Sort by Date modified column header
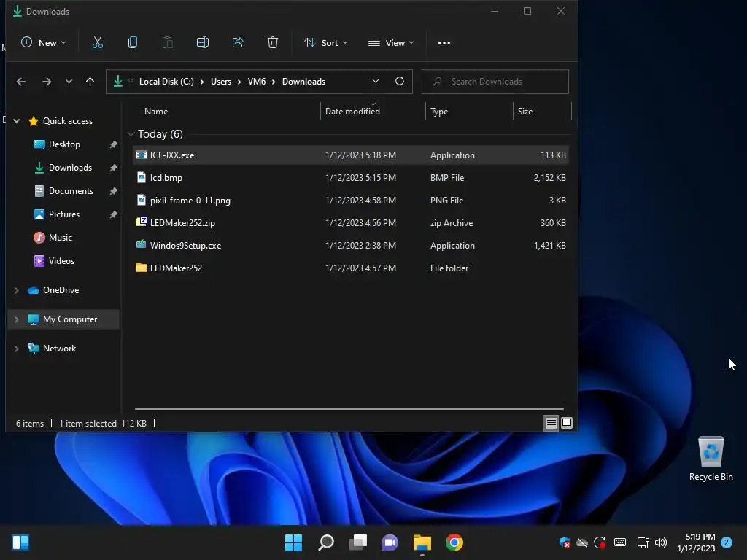The image size is (747, 560). pos(352,112)
